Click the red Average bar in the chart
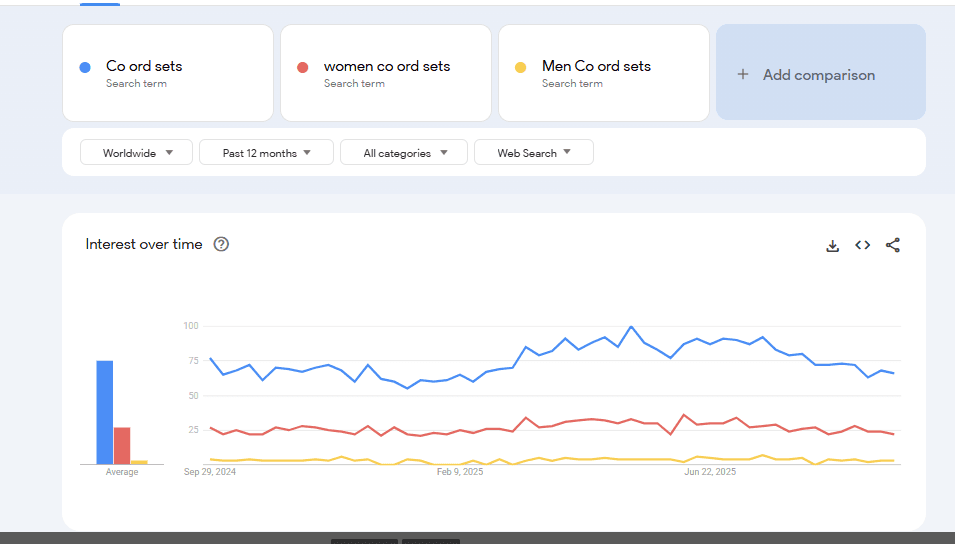Screen dimensions: 955x544 point(122,445)
